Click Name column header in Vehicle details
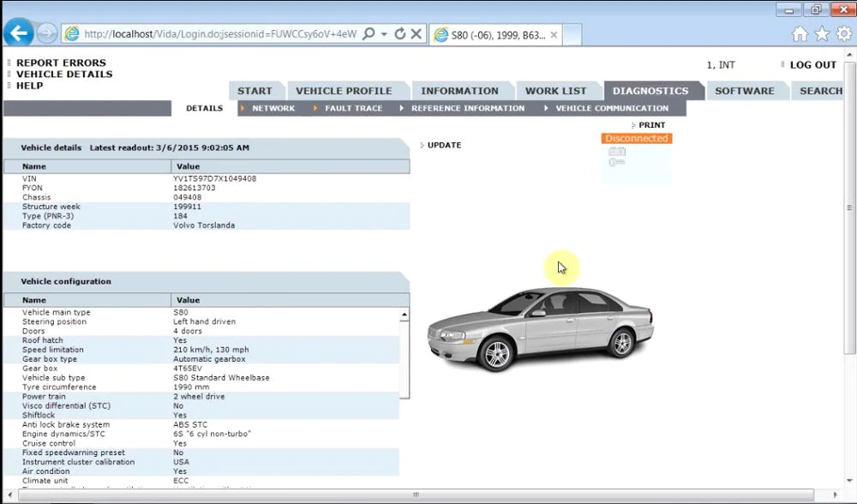857x504 pixels. tap(87, 166)
